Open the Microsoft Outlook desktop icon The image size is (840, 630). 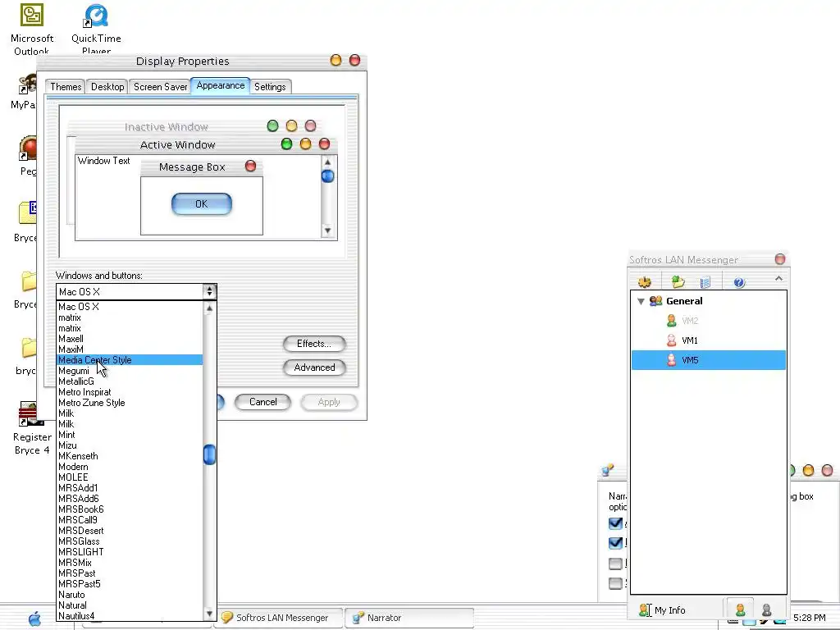point(32,29)
